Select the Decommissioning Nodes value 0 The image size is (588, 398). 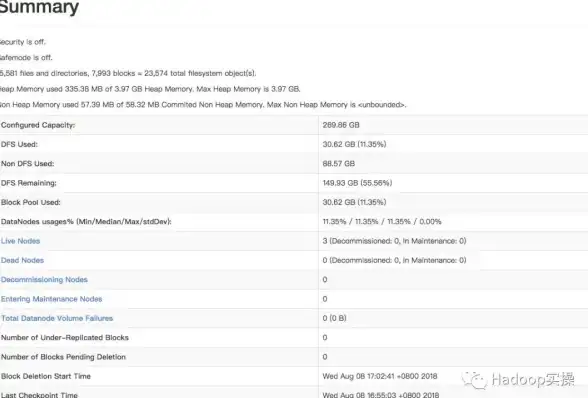point(325,280)
